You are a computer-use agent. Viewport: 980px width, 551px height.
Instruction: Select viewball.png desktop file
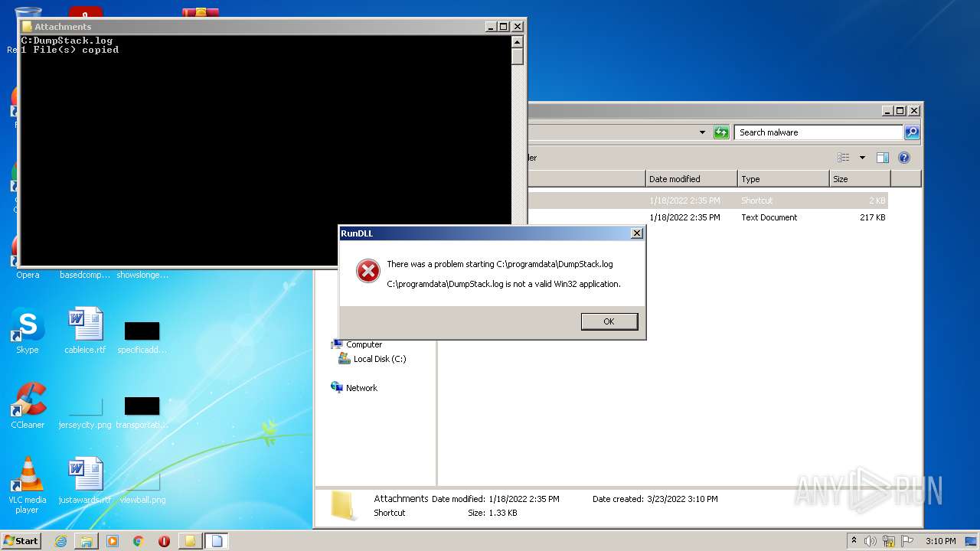coord(142,487)
